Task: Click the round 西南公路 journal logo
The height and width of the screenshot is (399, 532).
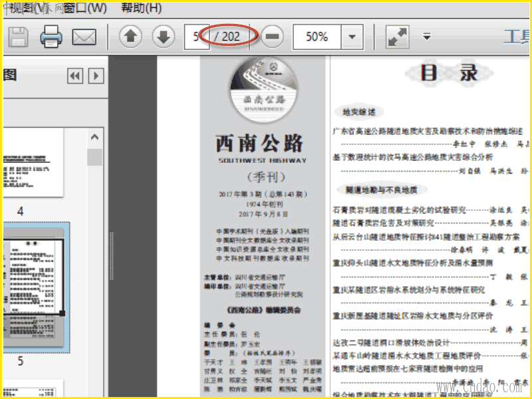Action: pyautogui.click(x=263, y=90)
